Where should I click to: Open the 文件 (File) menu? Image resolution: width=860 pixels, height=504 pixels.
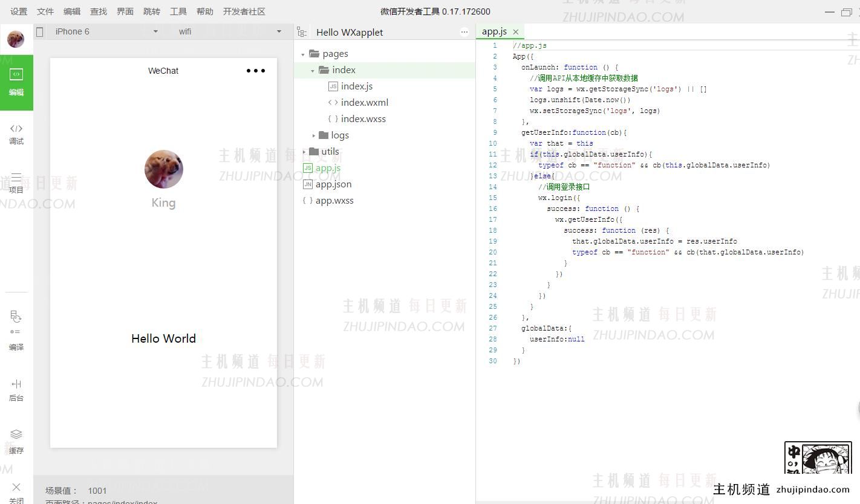(45, 11)
